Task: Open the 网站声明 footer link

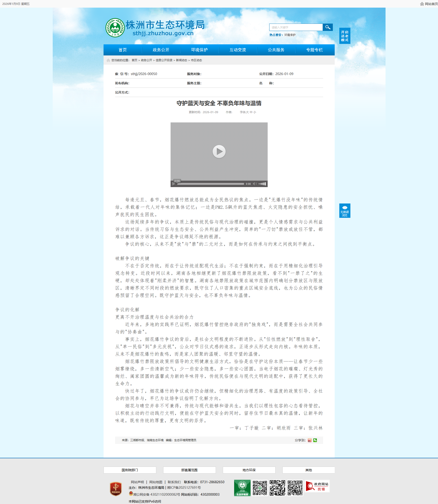Action: (137, 482)
